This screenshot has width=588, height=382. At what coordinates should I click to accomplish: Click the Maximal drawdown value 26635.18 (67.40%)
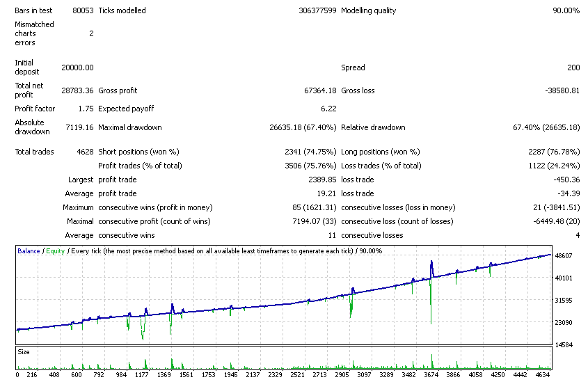coord(303,128)
